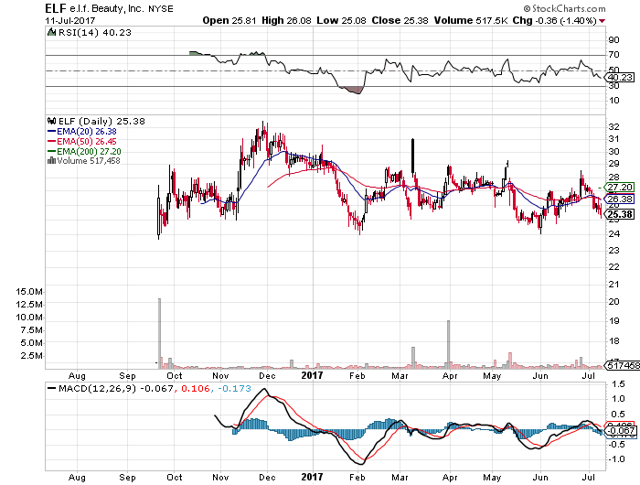Click the RSI current value tag 40.23
This screenshot has height=485, width=640.
coord(620,77)
